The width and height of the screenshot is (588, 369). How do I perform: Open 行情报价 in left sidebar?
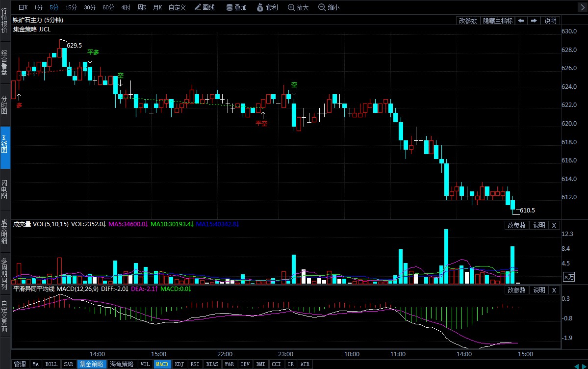[4, 20]
